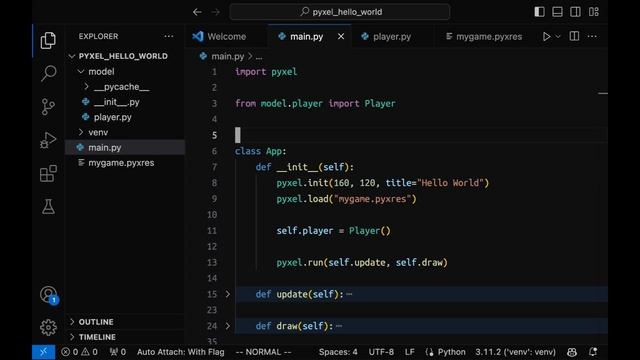Click the Copilot status icon
Screen dimensions: 640x360
[572, 352]
